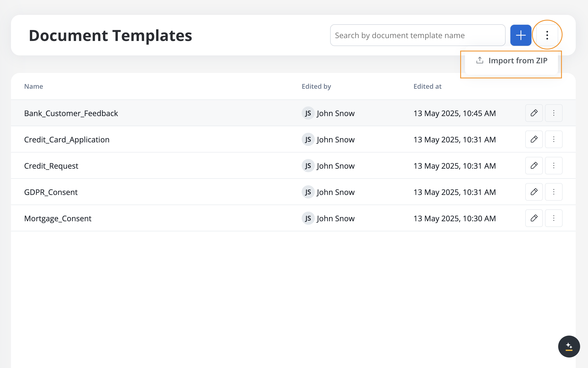The height and width of the screenshot is (368, 588).
Task: Select the Mortgage_Consent template name
Action: tap(58, 219)
